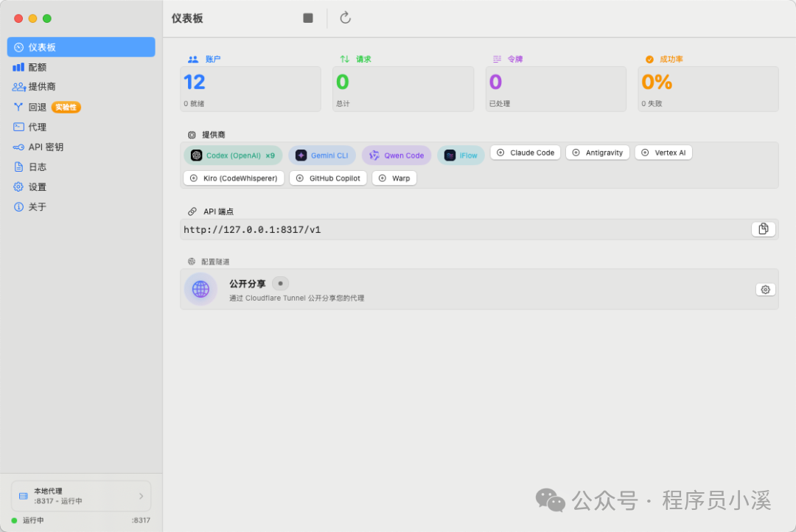The width and height of the screenshot is (796, 532).
Task: Open the Cloudflare tunnel settings gear
Action: [766, 290]
